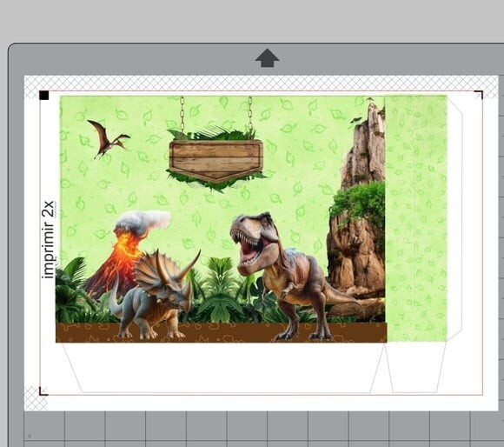Select the bottom-left corner registration mark

pyautogui.click(x=43, y=391)
